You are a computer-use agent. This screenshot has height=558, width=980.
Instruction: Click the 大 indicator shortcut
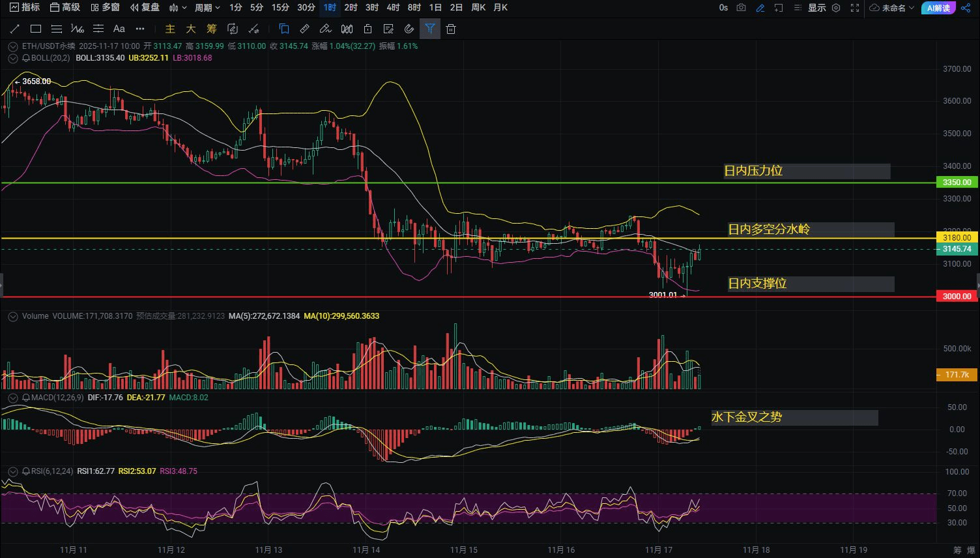pyautogui.click(x=191, y=29)
